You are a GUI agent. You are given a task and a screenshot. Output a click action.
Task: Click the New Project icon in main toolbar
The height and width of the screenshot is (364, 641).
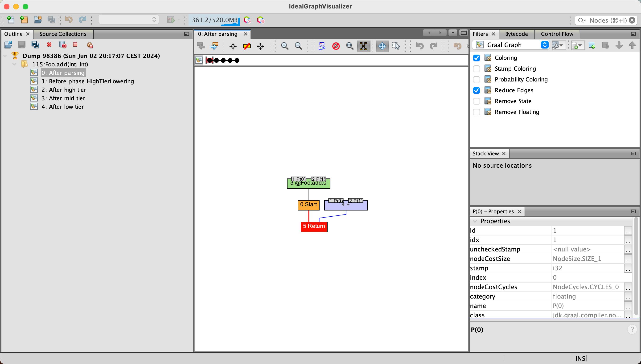(24, 20)
